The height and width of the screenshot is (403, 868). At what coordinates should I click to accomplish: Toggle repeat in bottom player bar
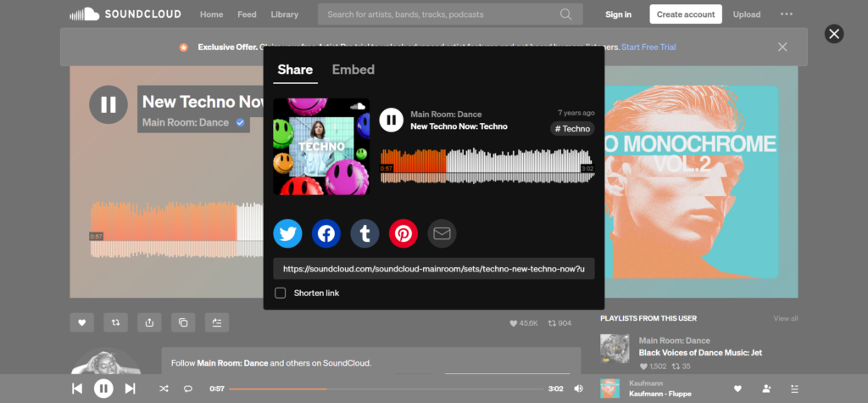point(187,389)
